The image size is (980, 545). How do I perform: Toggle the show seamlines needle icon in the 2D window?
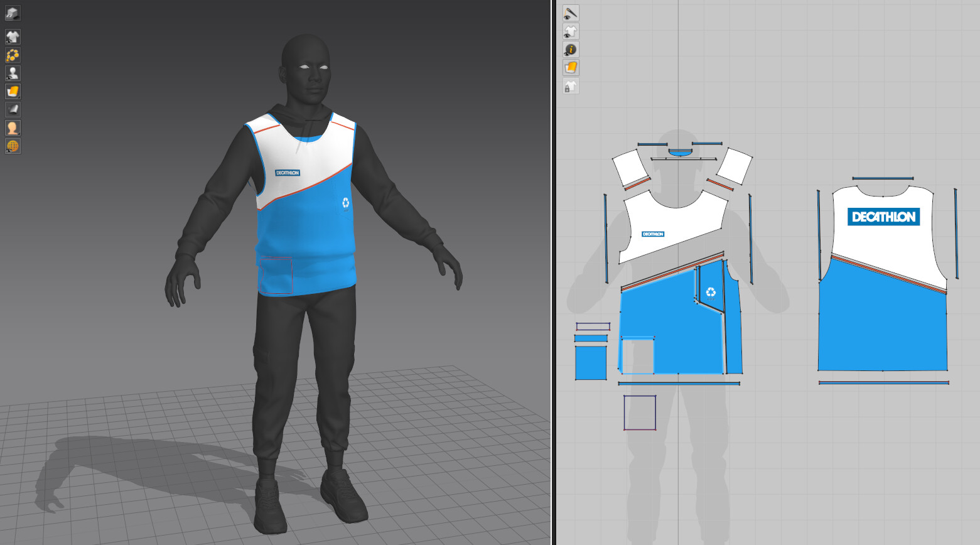571,13
